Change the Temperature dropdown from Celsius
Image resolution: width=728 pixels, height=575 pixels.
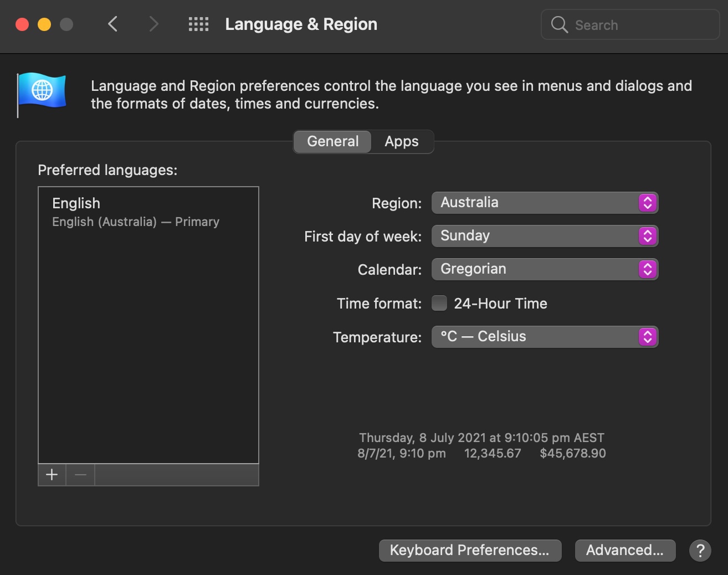(545, 337)
